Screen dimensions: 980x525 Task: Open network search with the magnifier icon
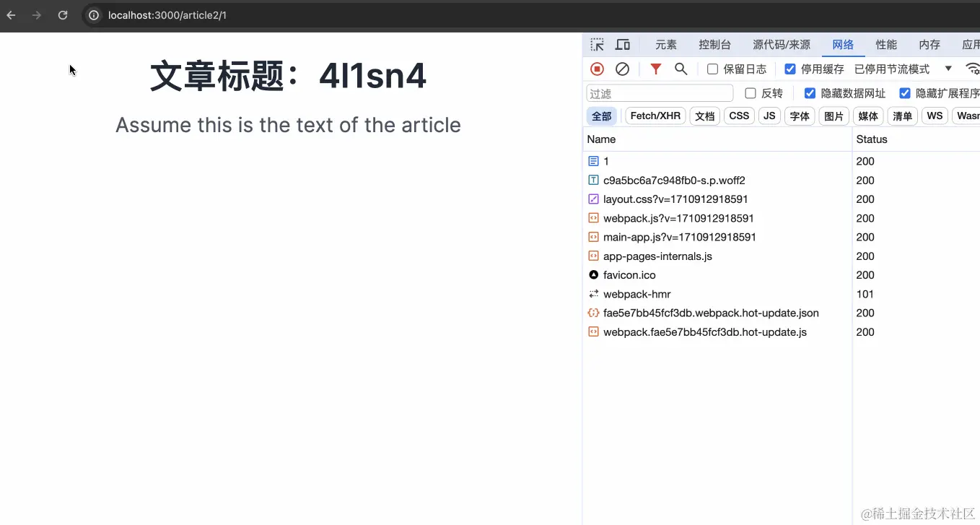tap(681, 69)
